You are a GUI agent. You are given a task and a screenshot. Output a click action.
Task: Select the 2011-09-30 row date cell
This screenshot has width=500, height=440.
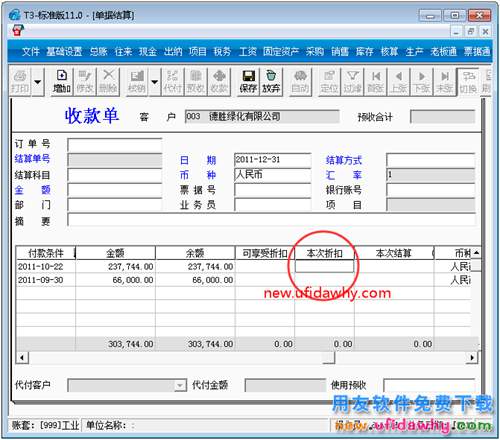[x=46, y=280]
